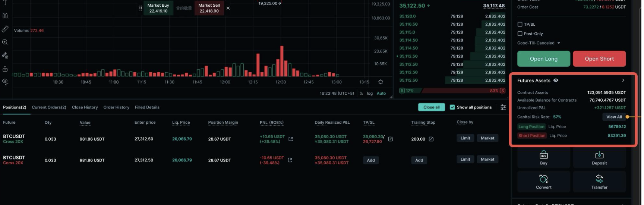
Task: Click order book price 35,115.0
Action: [407, 32]
